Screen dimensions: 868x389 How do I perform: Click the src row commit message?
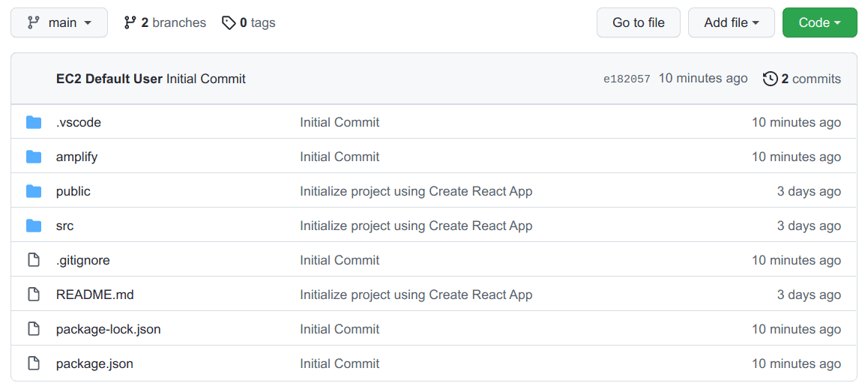point(416,226)
